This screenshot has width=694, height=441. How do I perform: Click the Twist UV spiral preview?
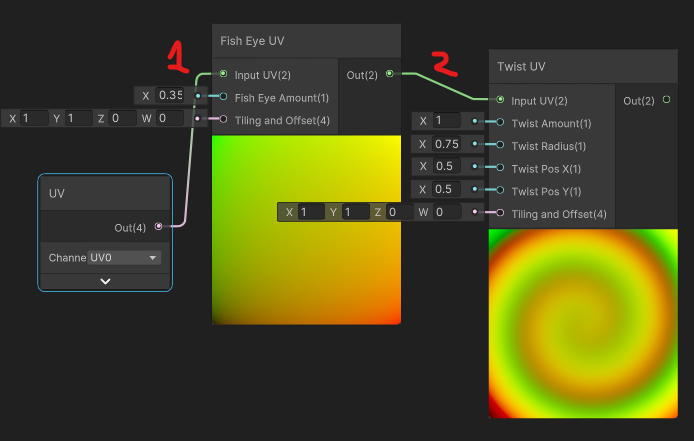[x=582, y=324]
